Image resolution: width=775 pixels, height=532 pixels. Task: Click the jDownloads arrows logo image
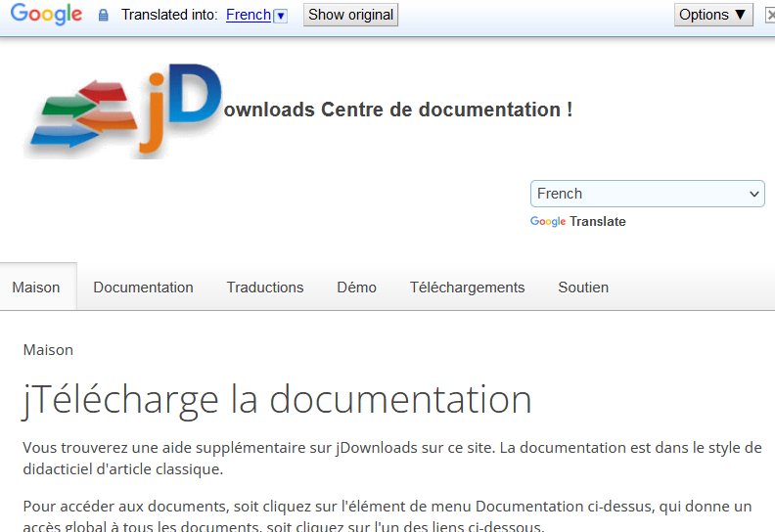[122, 111]
